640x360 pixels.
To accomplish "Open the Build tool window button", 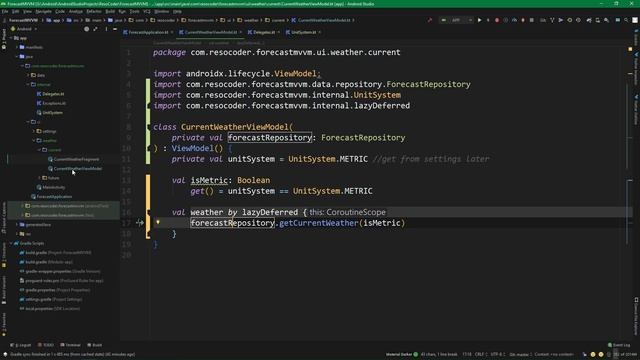I will point(94,345).
